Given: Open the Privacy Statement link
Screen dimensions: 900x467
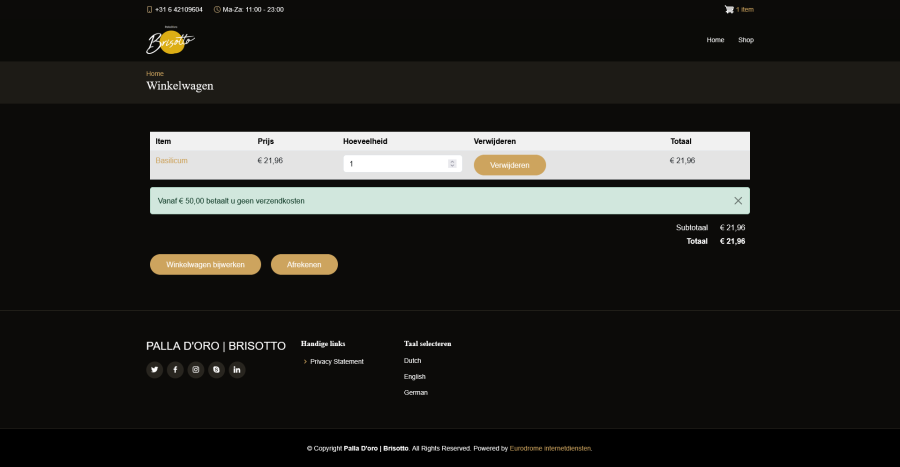Looking at the screenshot, I should [x=336, y=361].
